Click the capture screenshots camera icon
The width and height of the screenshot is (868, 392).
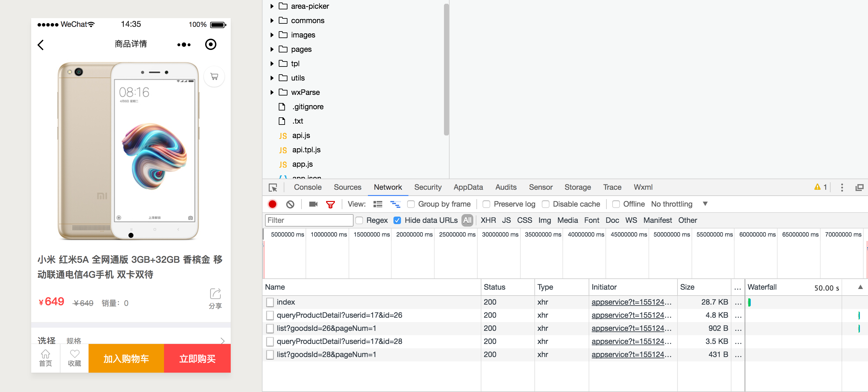tap(313, 204)
